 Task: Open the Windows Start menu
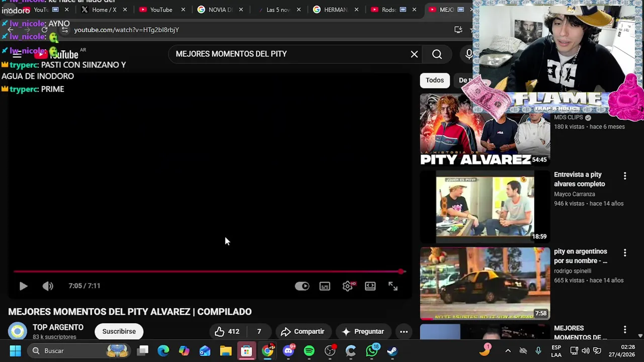(15, 351)
